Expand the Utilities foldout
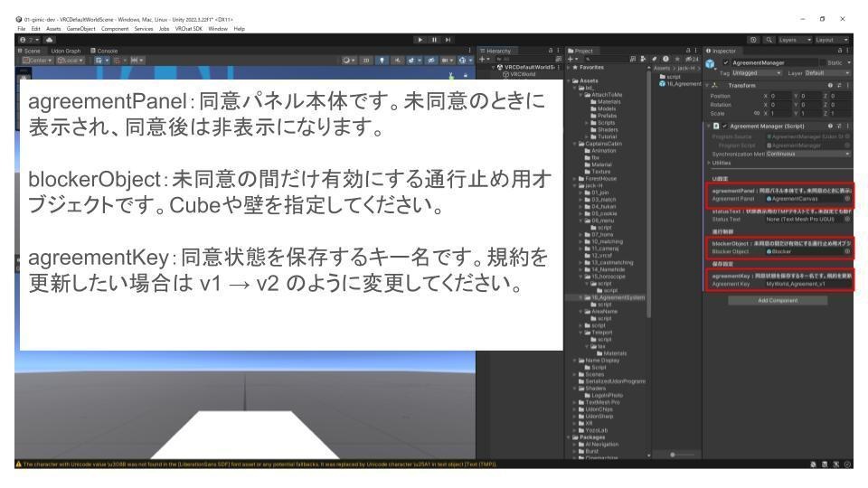Image resolution: width=868 pixels, height=488 pixels. coord(709,163)
